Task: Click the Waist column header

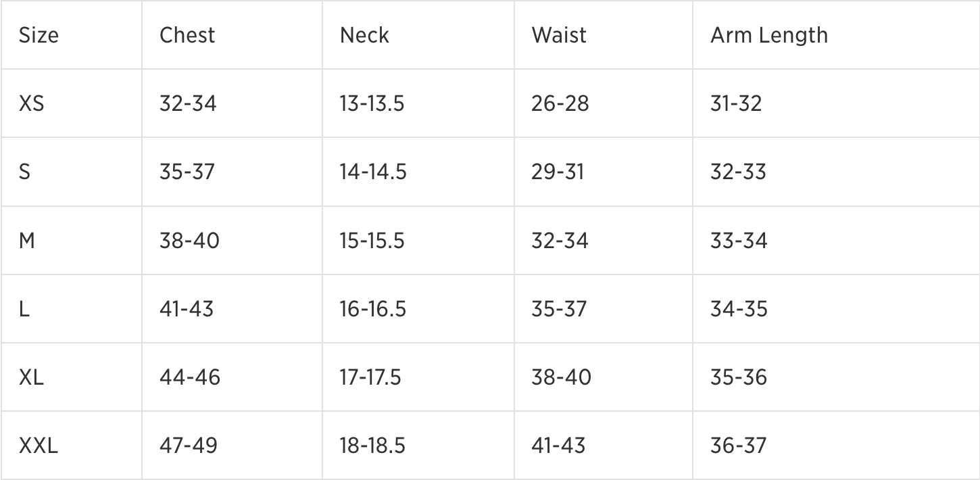Action: click(x=559, y=35)
